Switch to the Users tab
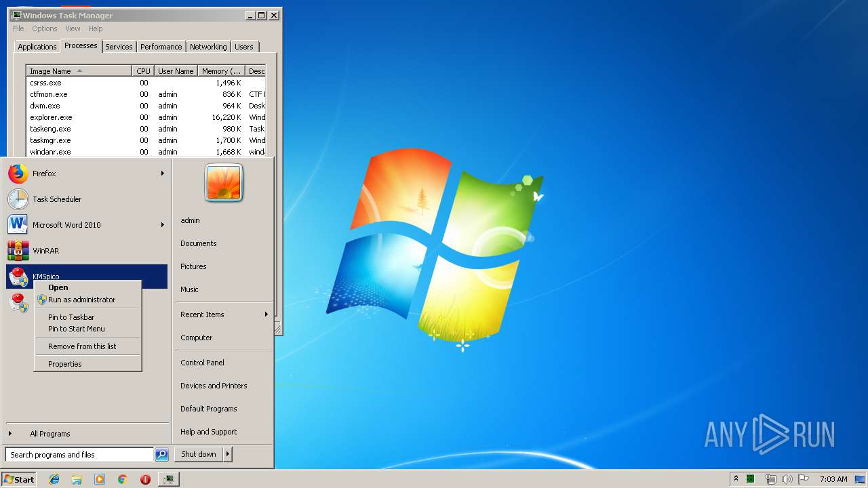Viewport: 868px width, 488px height. pyautogui.click(x=244, y=47)
